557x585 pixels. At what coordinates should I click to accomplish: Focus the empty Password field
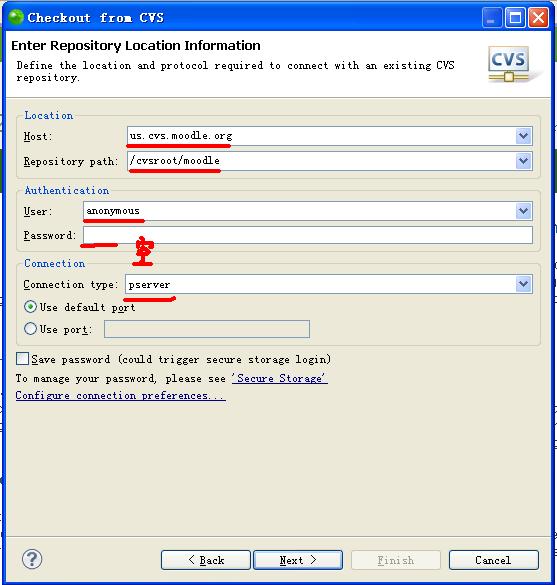click(x=308, y=235)
